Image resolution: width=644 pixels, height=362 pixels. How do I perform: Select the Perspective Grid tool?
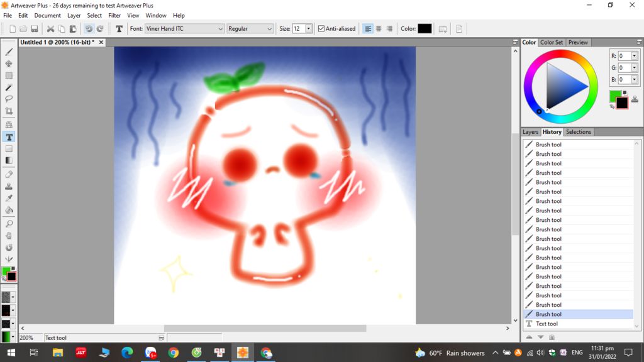coord(9,125)
